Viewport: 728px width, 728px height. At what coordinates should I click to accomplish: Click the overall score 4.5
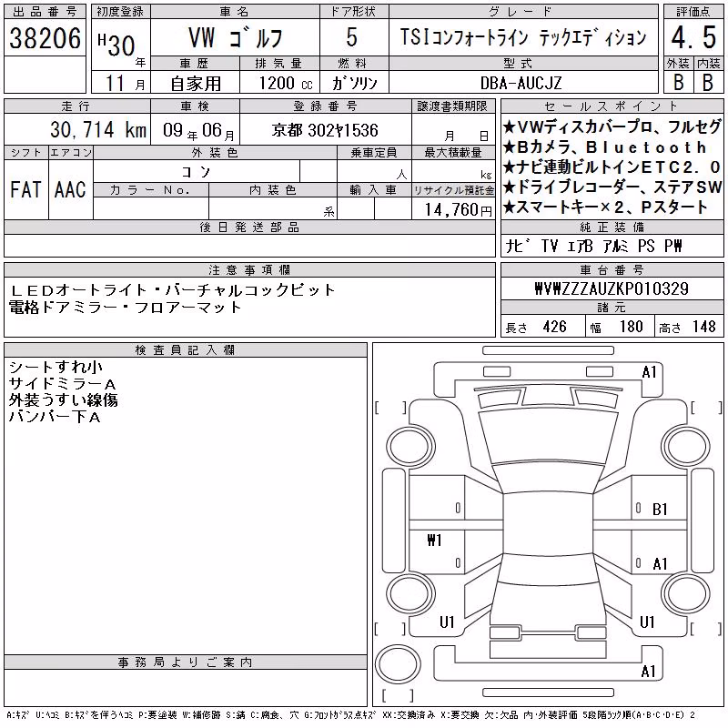tap(693, 37)
